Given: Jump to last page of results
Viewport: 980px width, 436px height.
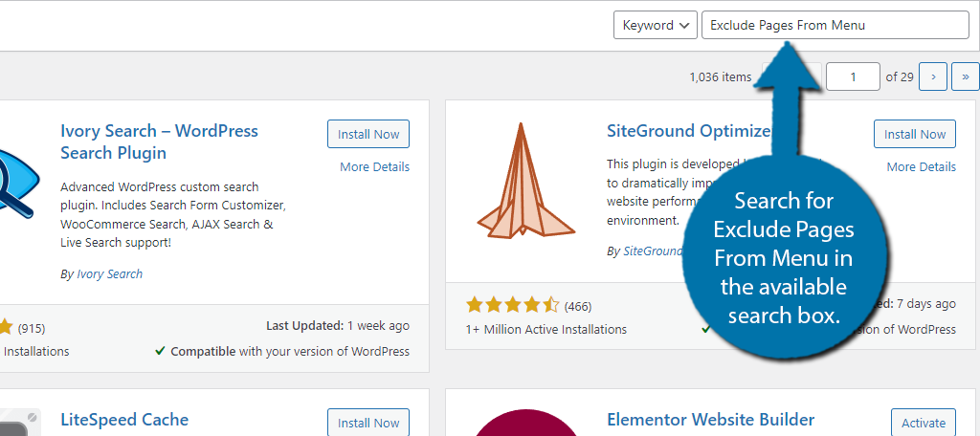Looking at the screenshot, I should coord(966,76).
